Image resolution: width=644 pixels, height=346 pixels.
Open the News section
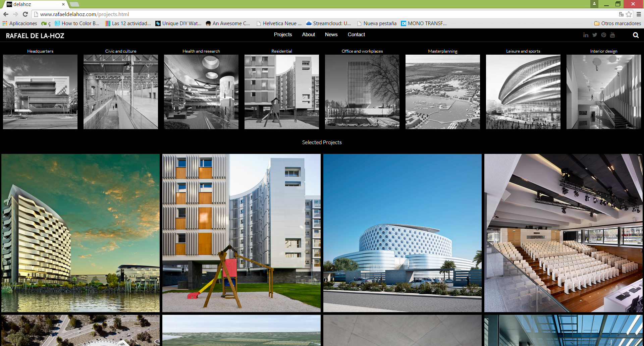331,35
